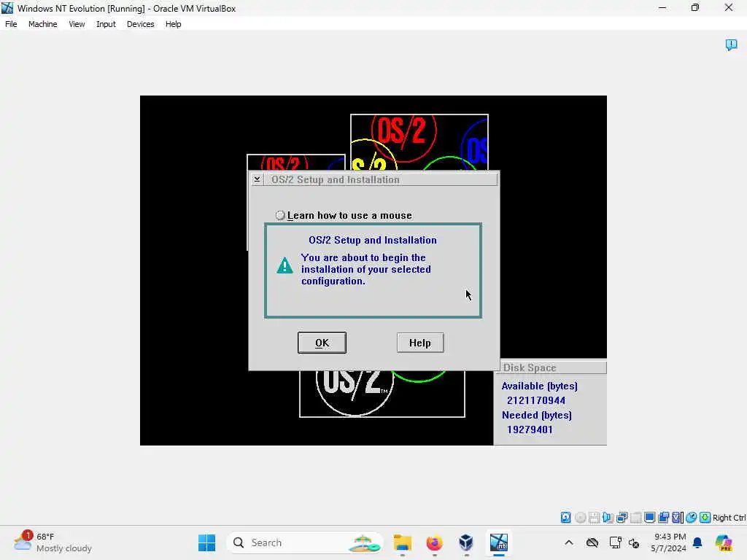The height and width of the screenshot is (560, 747).
Task: Open the weather widget showing 68°F
Action: [x=53, y=542]
